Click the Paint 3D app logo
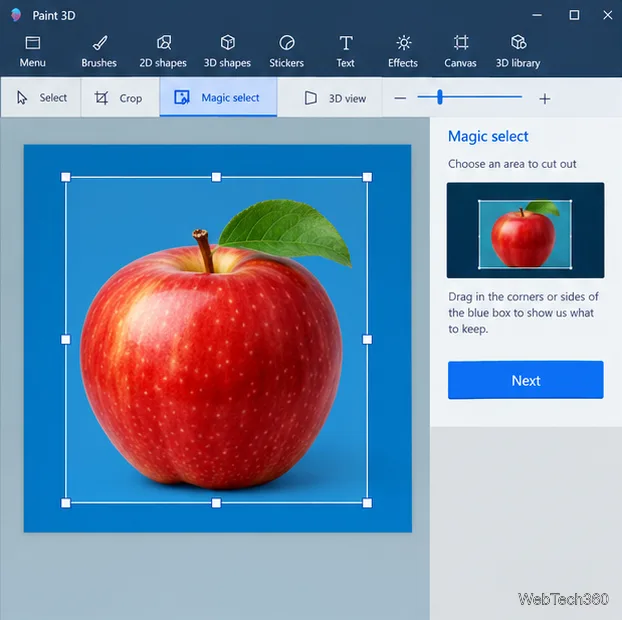 click(16, 15)
